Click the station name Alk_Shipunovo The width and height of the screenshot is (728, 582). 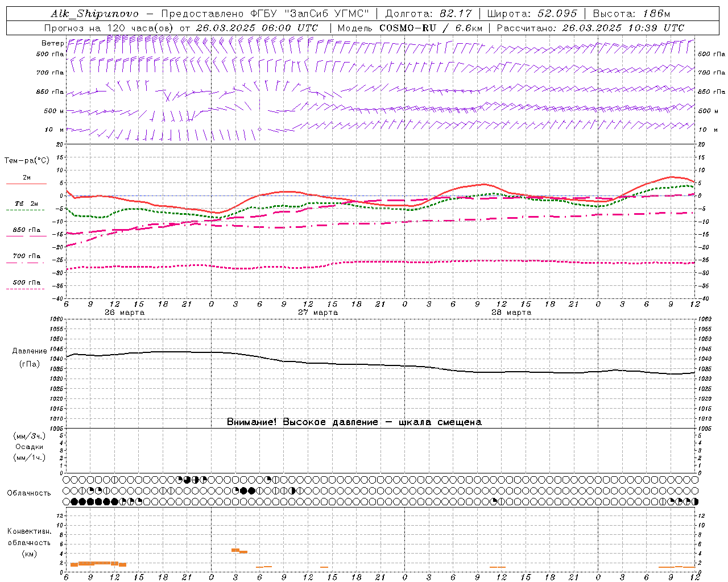tap(94, 14)
